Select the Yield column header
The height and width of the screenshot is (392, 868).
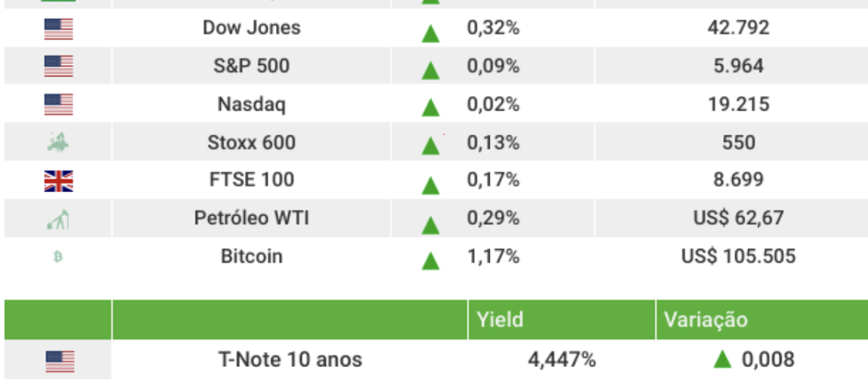(500, 320)
